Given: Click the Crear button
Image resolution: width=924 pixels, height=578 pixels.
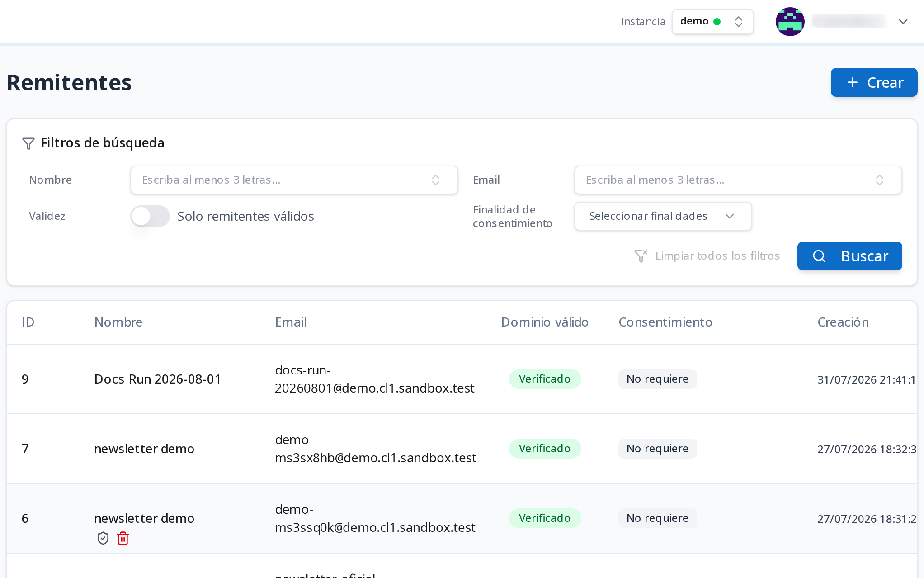Looking at the screenshot, I should [x=874, y=82].
